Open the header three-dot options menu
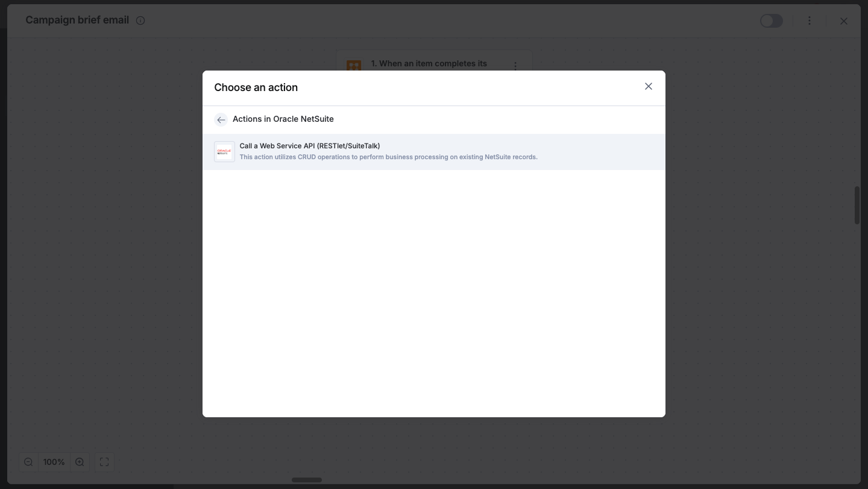 pos(809,21)
